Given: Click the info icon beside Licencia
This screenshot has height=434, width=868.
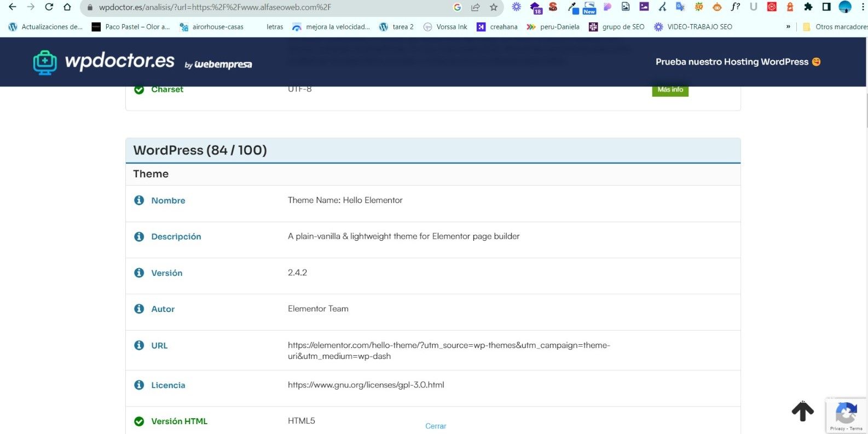Looking at the screenshot, I should click(139, 385).
